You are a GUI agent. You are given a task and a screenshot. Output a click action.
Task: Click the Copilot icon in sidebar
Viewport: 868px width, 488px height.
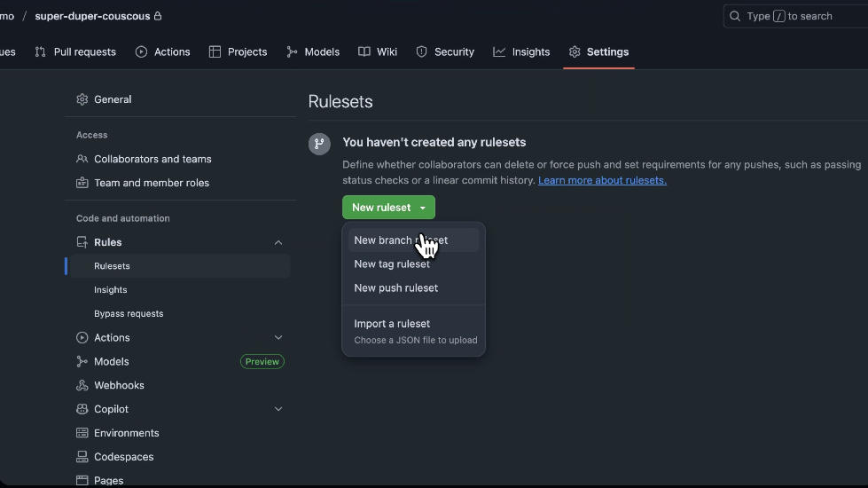[82, 409]
